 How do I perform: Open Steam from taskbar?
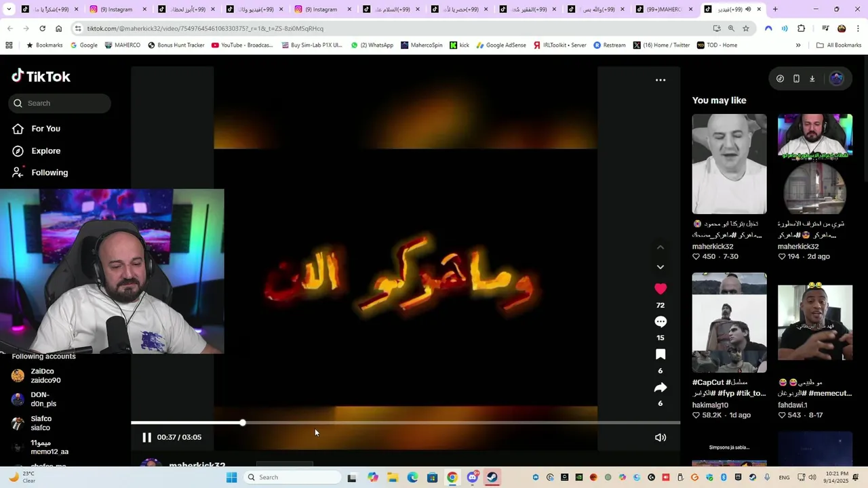[x=492, y=477]
